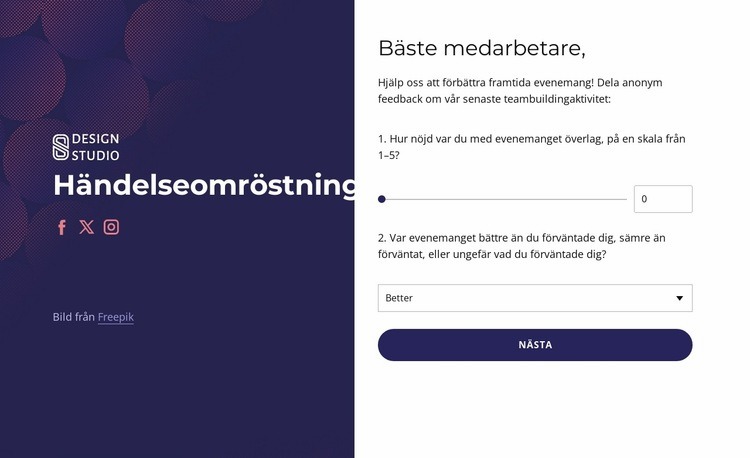Click the satisfaction slider handle
Image resolution: width=750 pixels, height=458 pixels.
(x=382, y=199)
